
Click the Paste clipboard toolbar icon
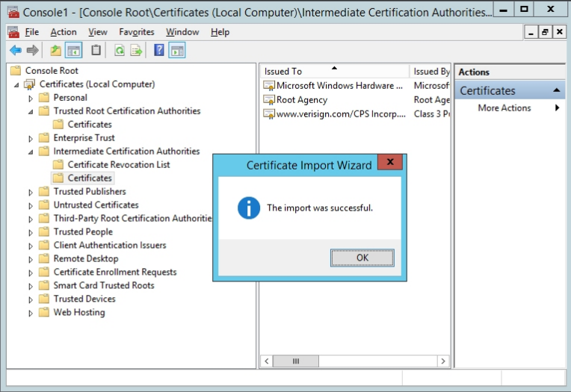click(96, 51)
